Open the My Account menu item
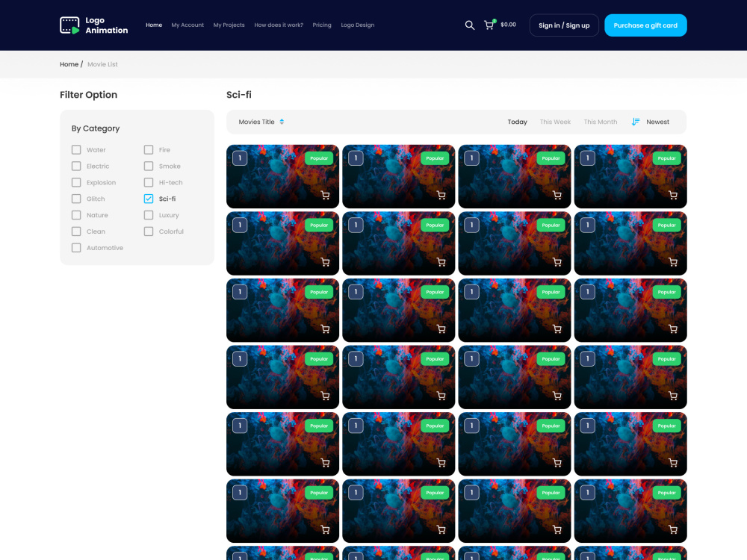This screenshot has width=747, height=560. (x=187, y=25)
